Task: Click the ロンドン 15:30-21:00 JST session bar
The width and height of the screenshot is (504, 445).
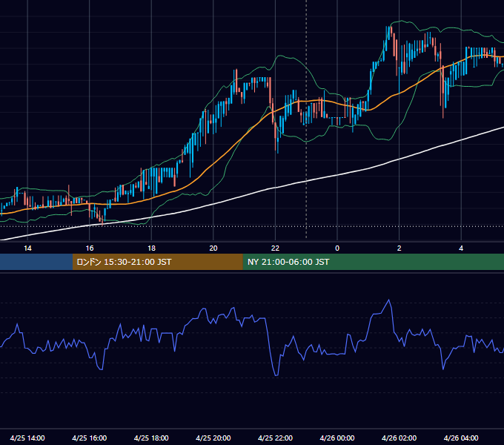Action: pos(157,262)
